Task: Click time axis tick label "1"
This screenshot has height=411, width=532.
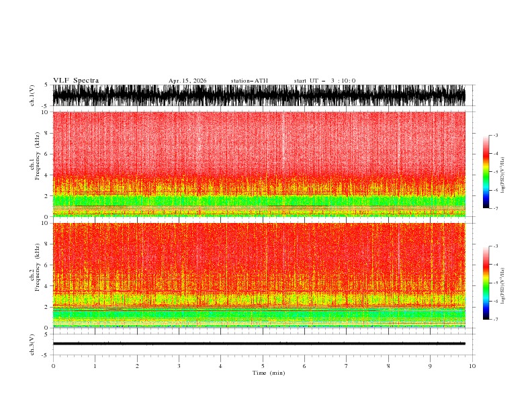Action: click(95, 366)
